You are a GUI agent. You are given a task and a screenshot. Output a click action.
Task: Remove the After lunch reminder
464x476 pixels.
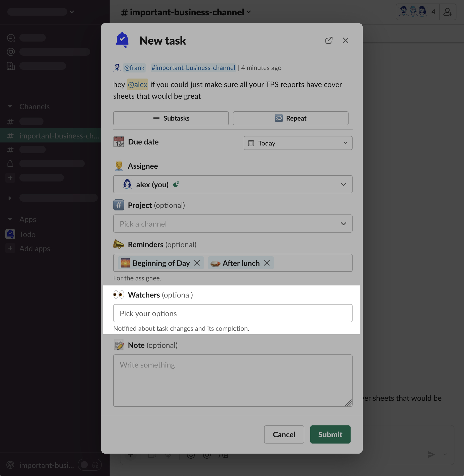pyautogui.click(x=267, y=263)
